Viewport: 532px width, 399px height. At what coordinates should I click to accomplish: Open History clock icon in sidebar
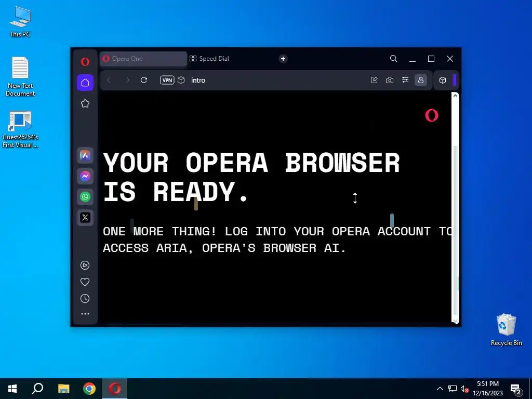(x=85, y=299)
